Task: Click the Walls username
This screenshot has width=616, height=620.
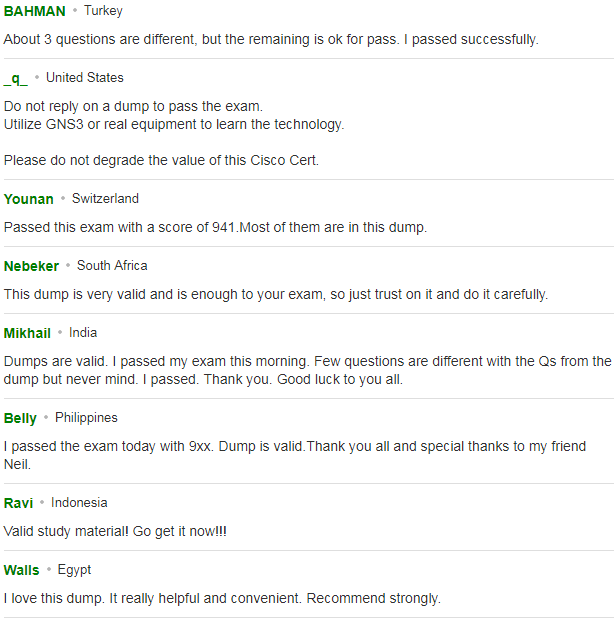Action: coord(21,570)
